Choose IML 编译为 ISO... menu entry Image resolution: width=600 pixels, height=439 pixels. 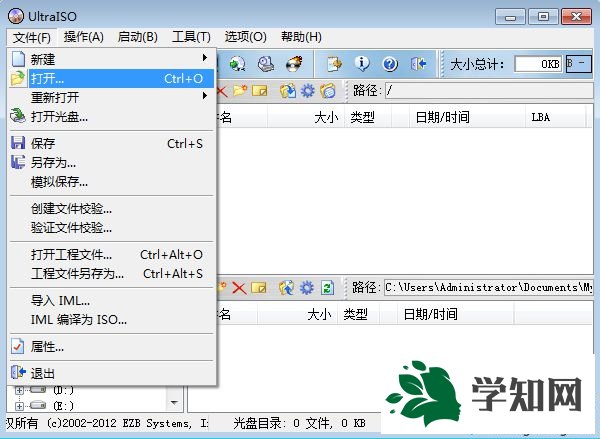tap(112, 319)
